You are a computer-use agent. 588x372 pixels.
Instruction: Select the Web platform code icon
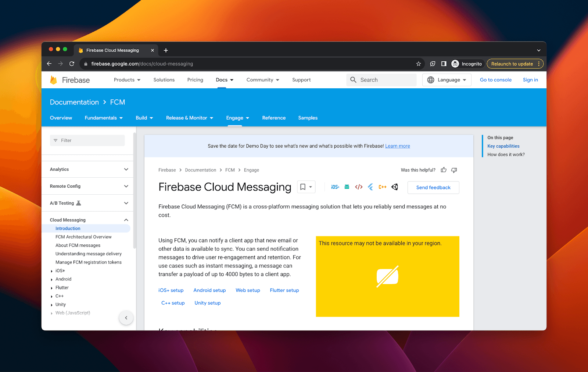[359, 187]
